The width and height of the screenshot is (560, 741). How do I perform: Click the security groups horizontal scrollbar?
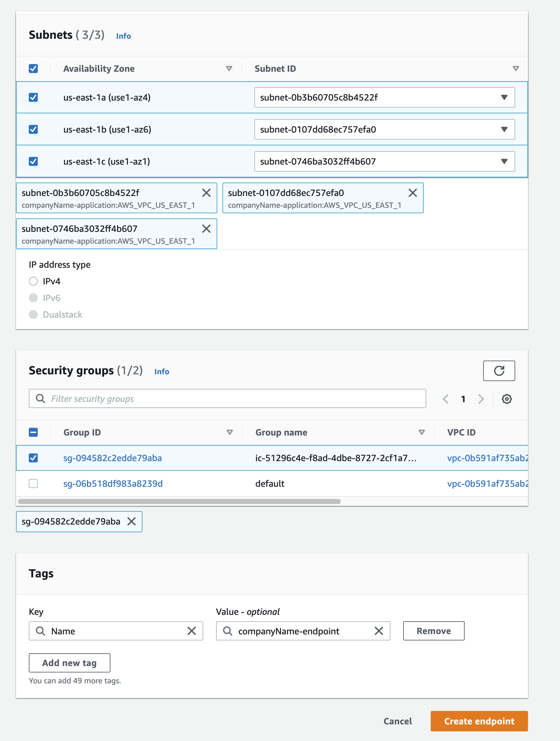click(x=179, y=501)
